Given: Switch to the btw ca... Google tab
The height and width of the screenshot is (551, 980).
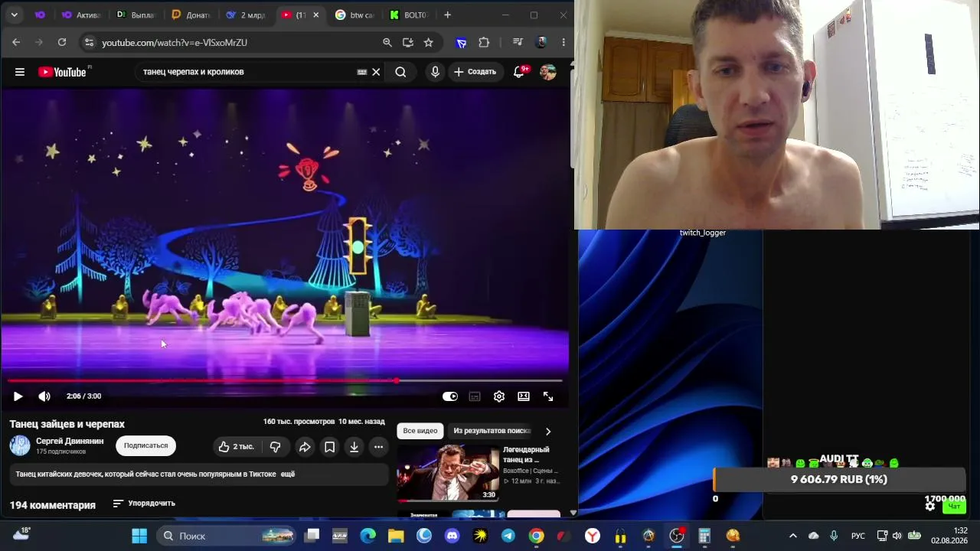Looking at the screenshot, I should 355,15.
